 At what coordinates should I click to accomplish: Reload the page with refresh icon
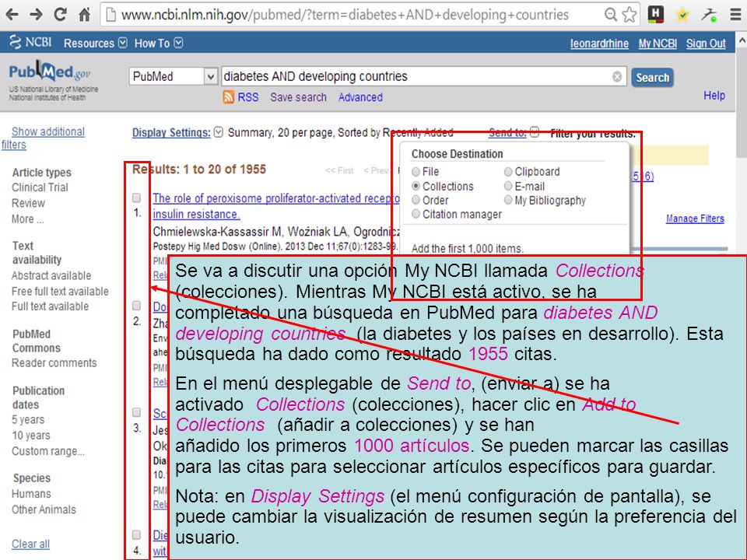(60, 14)
